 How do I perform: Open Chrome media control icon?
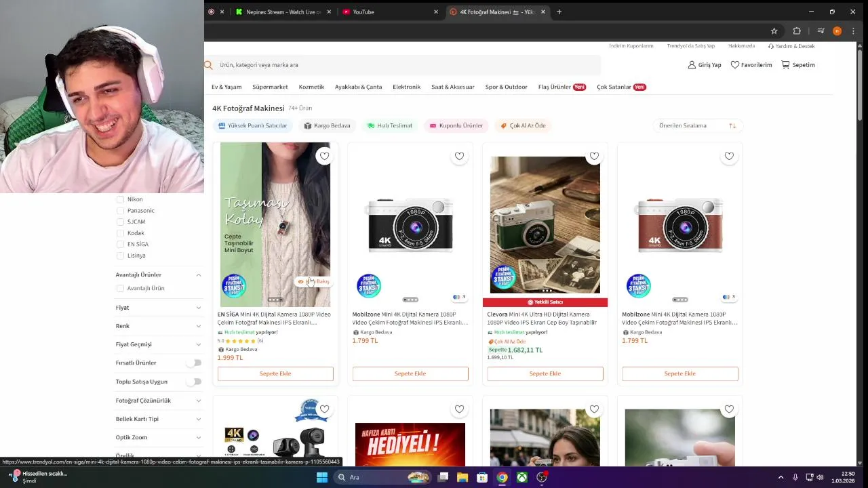coord(821,30)
